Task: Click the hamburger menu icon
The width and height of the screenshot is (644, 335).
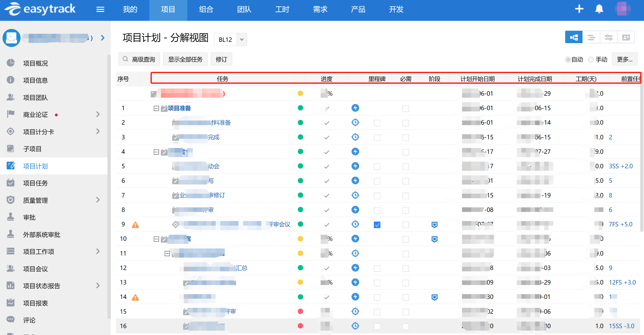Action: click(x=100, y=10)
